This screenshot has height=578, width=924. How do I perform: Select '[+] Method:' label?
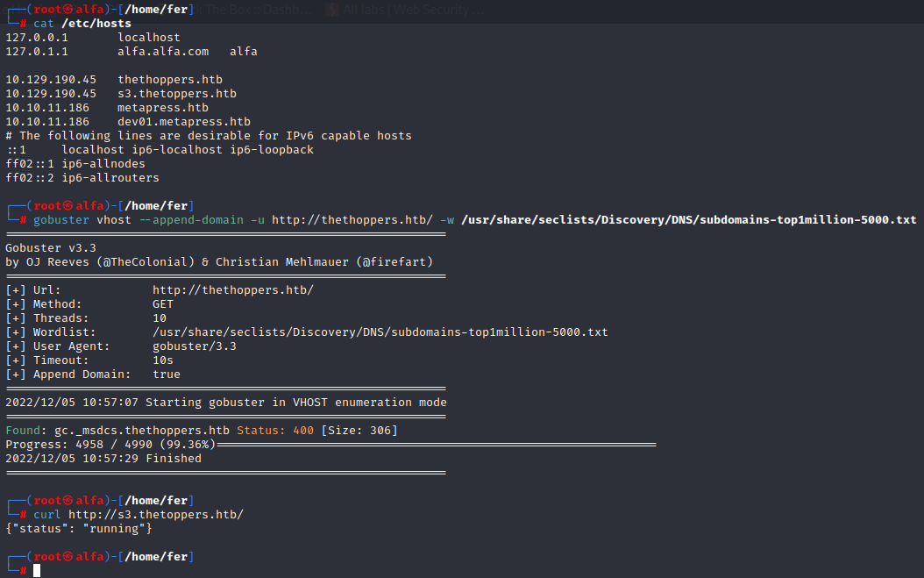(x=44, y=304)
